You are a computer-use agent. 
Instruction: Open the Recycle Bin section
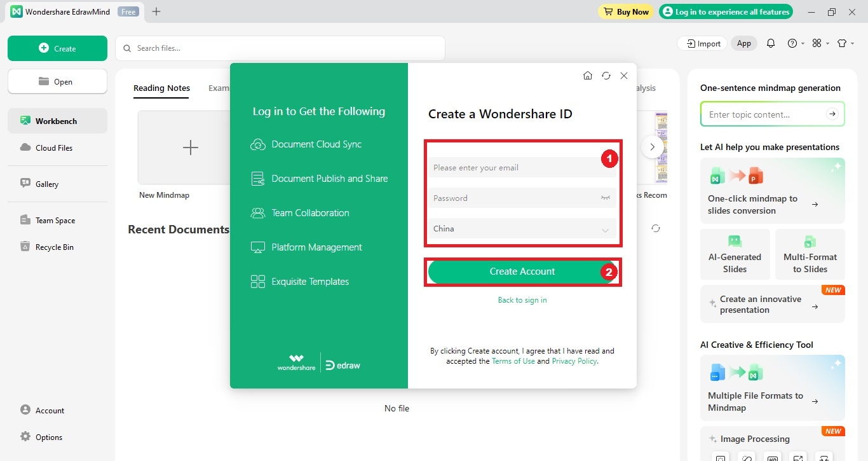[x=57, y=247]
